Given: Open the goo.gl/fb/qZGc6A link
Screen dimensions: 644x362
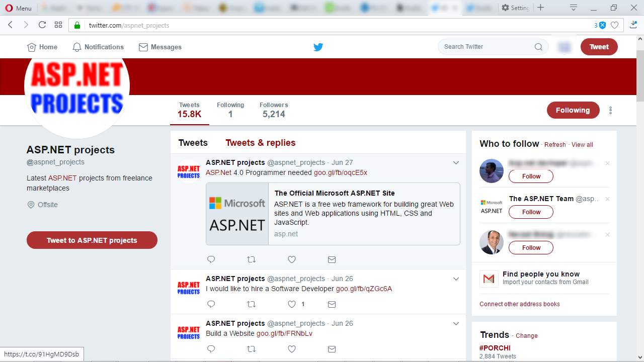Looking at the screenshot, I should click(x=364, y=289).
